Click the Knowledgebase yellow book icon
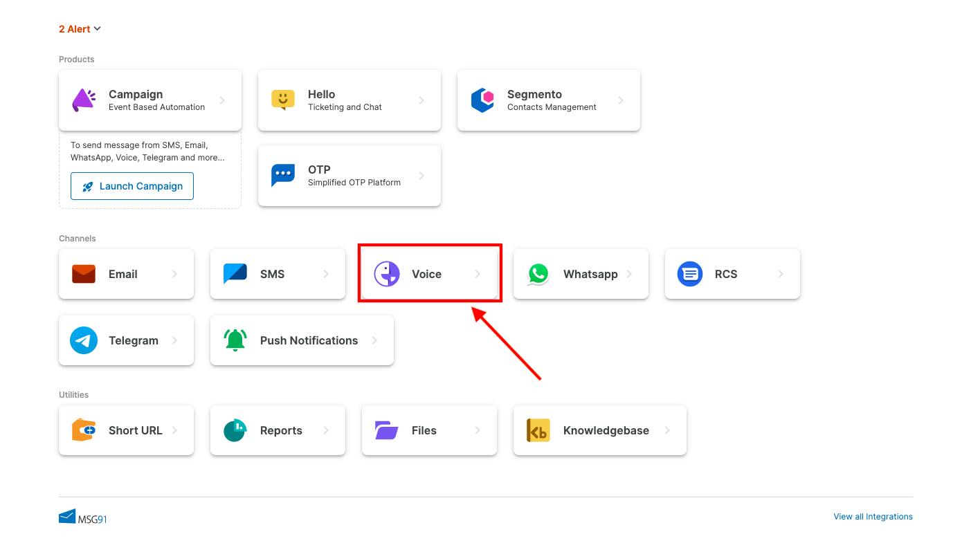Viewport: 980px width, 543px height. coord(538,430)
